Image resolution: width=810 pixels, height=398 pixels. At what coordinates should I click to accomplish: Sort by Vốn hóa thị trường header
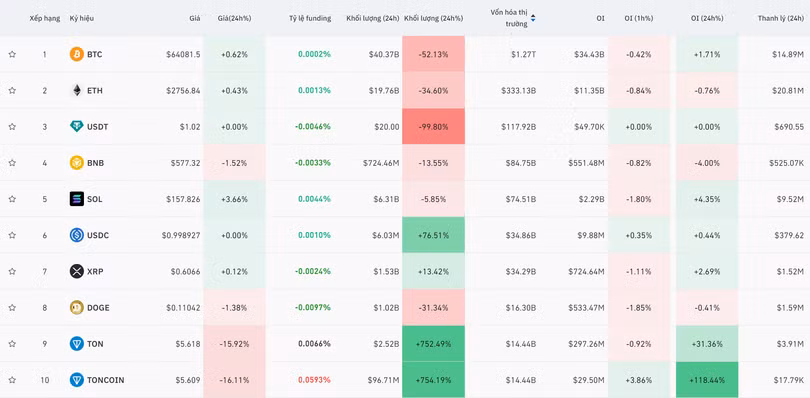(509, 18)
